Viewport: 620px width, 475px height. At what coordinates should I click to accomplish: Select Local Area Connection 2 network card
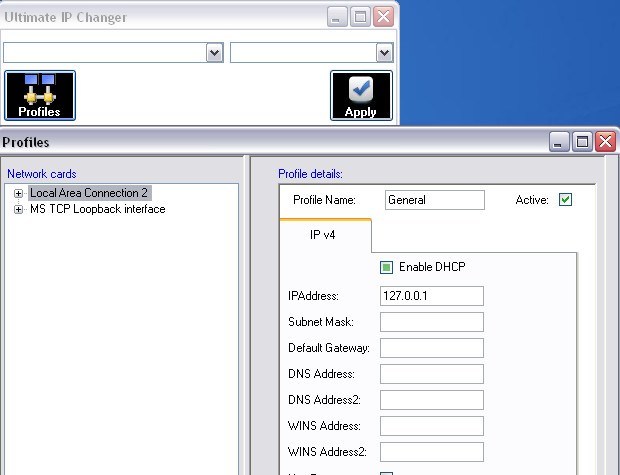click(x=89, y=193)
